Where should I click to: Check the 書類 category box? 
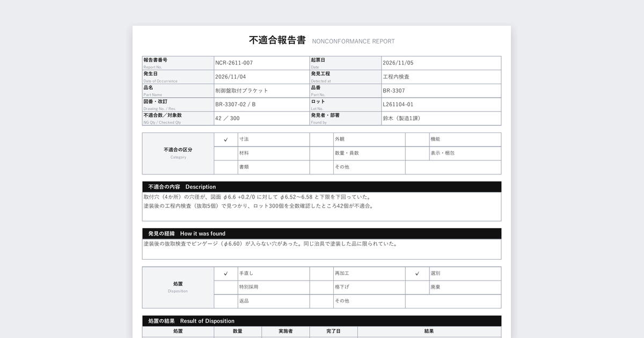pos(226,167)
